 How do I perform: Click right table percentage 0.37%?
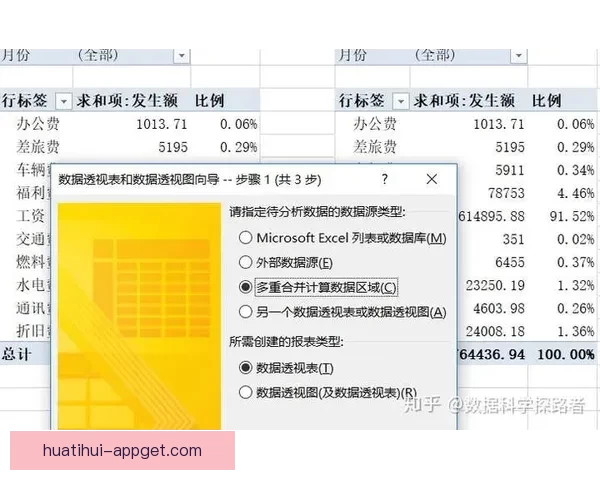[576, 262]
